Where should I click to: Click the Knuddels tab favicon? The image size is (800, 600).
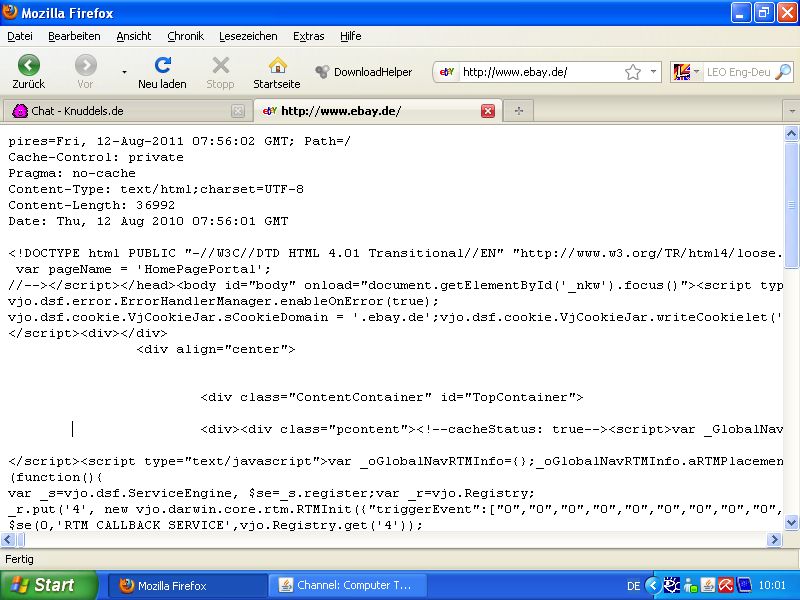(x=20, y=111)
